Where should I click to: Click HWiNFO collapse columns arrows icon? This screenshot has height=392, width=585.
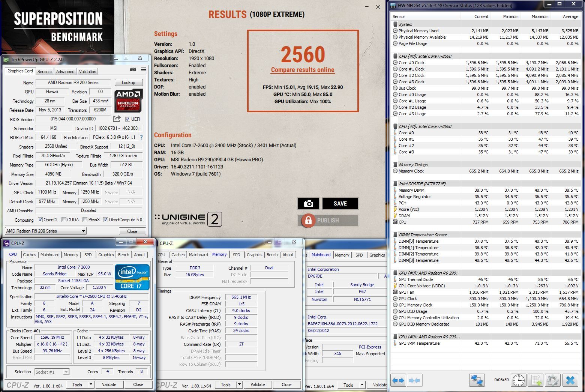414,380
